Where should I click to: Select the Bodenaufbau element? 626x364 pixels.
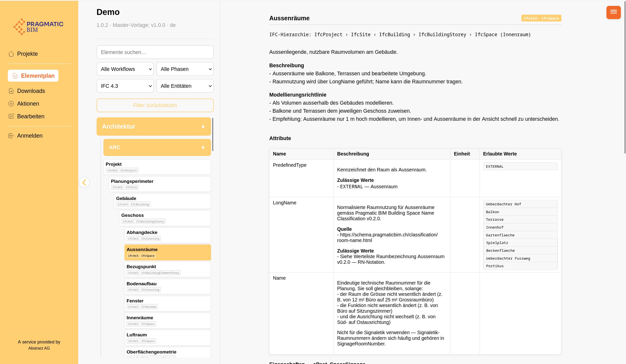168,287
